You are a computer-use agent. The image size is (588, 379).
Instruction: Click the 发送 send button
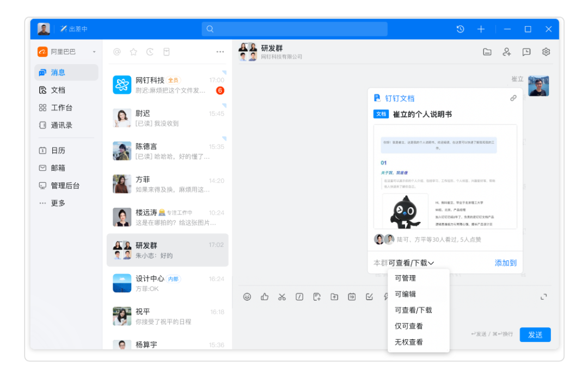[x=535, y=334]
